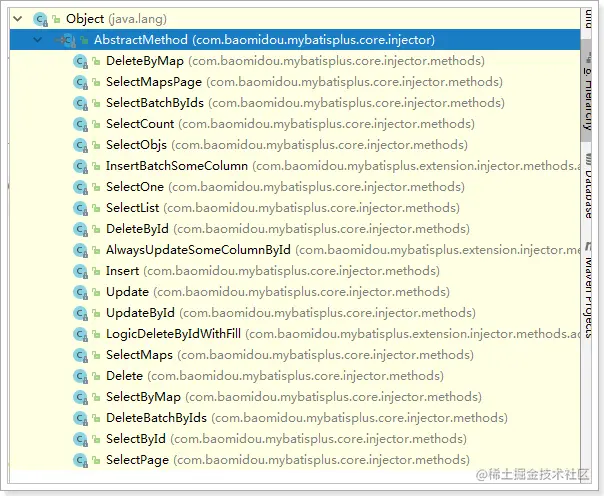604x496 pixels.
Task: Select the DeleteByMap class name
Action: pyautogui.click(x=145, y=61)
